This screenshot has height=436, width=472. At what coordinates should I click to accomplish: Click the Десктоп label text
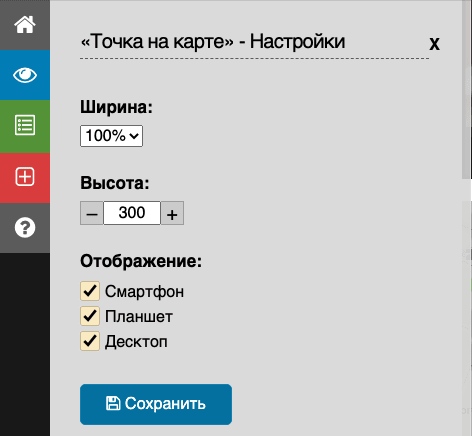pos(136,342)
